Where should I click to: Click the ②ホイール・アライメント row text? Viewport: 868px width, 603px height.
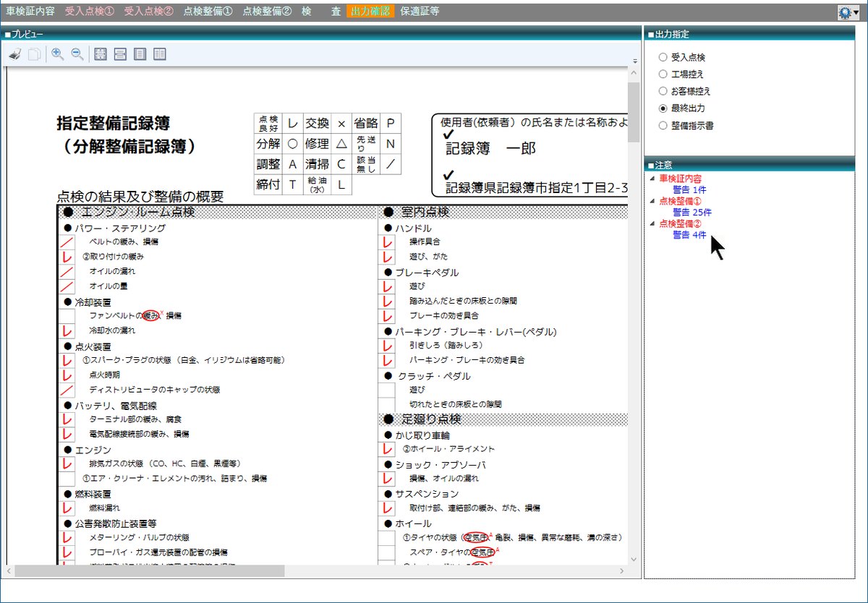pos(448,448)
